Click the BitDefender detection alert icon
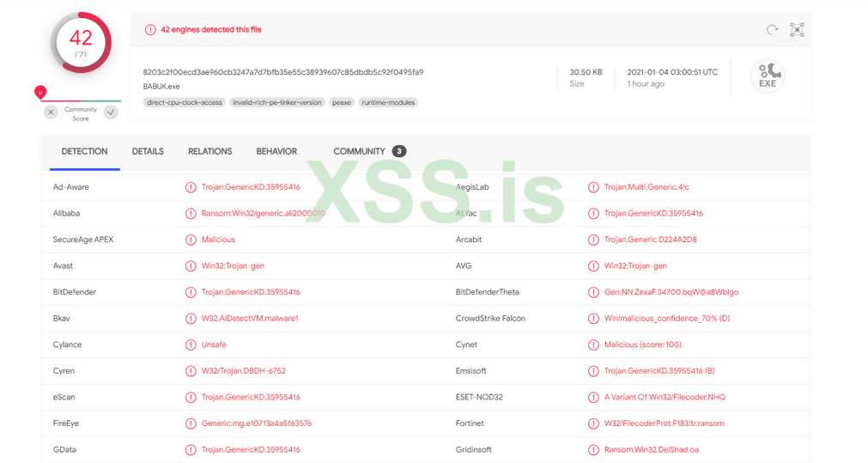 pos(191,292)
